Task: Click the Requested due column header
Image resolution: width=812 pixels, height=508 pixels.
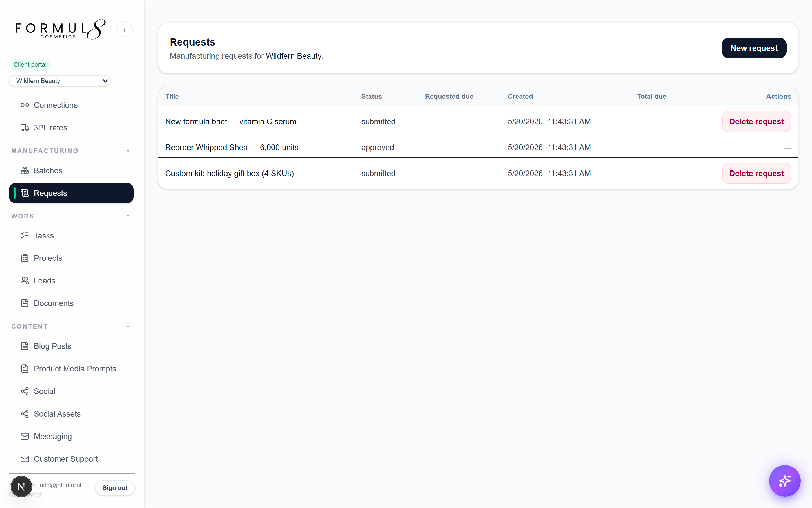Action: click(449, 97)
